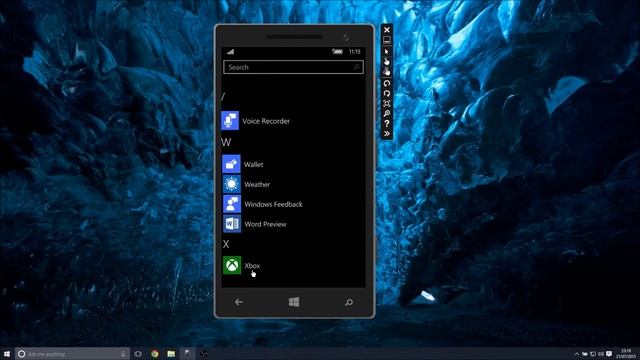Viewport: 640px width, 360px height.
Task: Activate Cortana microphone icon
Action: [x=123, y=354]
